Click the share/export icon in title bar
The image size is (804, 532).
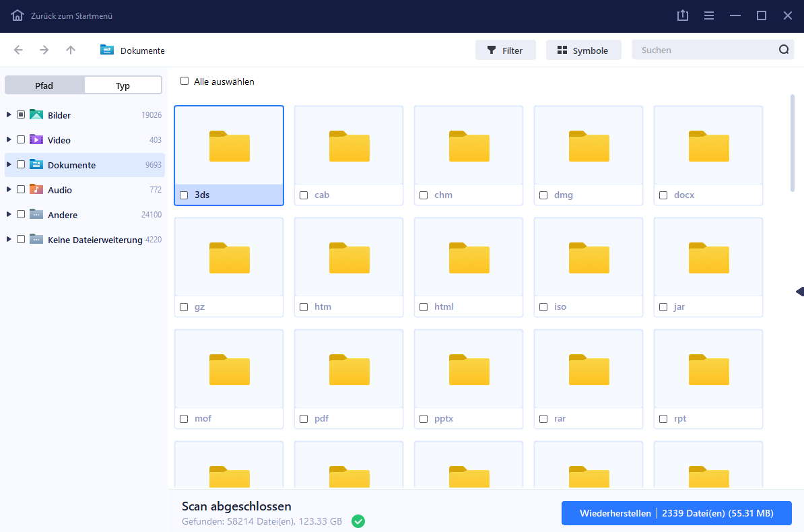coord(683,15)
